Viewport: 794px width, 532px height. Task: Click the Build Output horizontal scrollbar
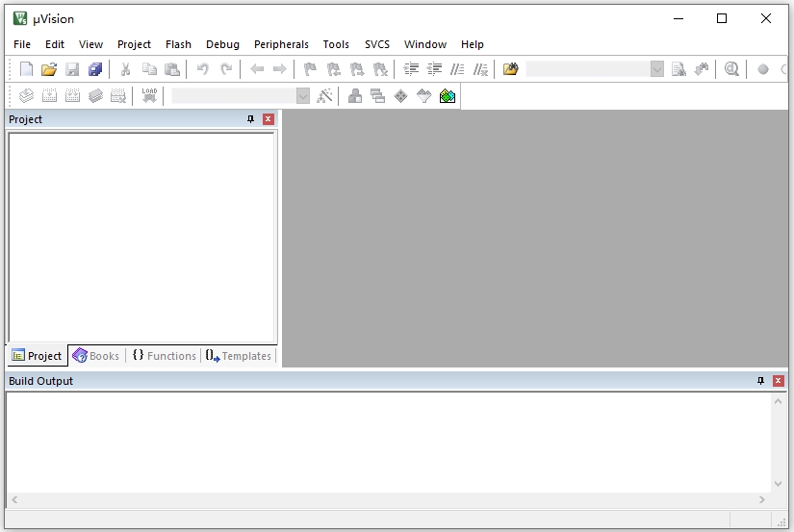tap(385, 500)
